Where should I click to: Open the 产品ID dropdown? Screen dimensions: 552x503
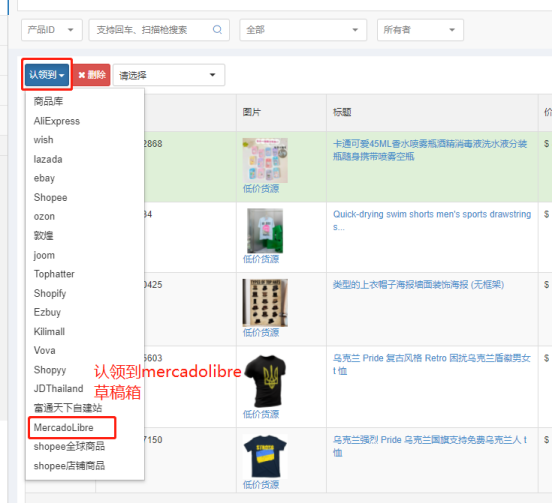(x=52, y=30)
